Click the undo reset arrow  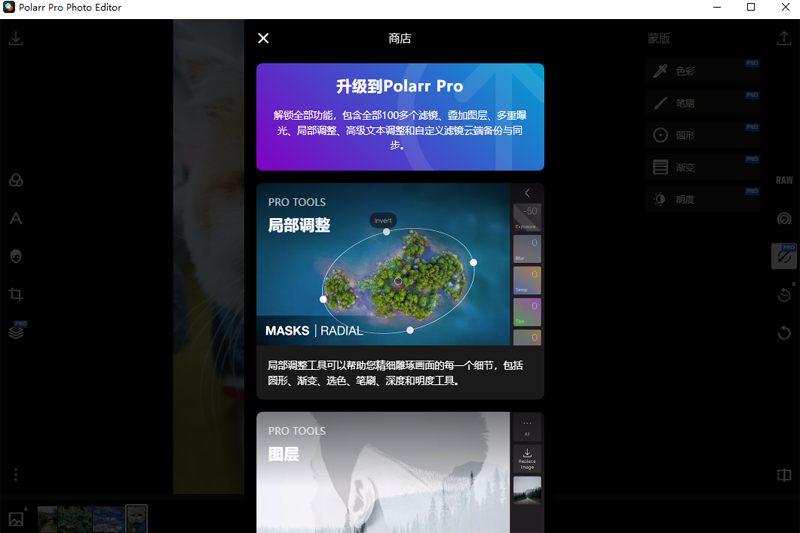[784, 333]
